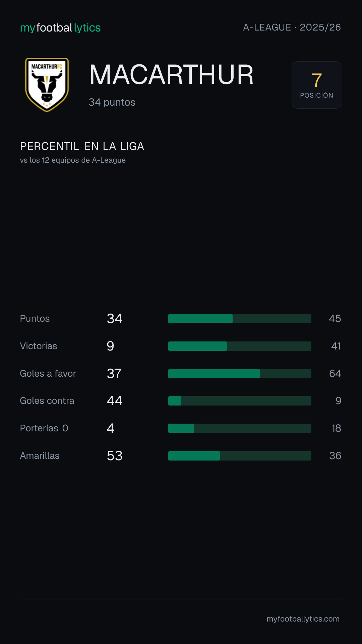
Task: Click the Amarillas percentile bar
Action: pos(240,456)
